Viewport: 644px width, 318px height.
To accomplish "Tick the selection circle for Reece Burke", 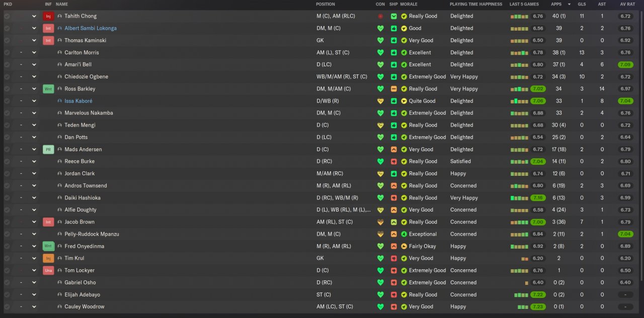I will click(7, 161).
